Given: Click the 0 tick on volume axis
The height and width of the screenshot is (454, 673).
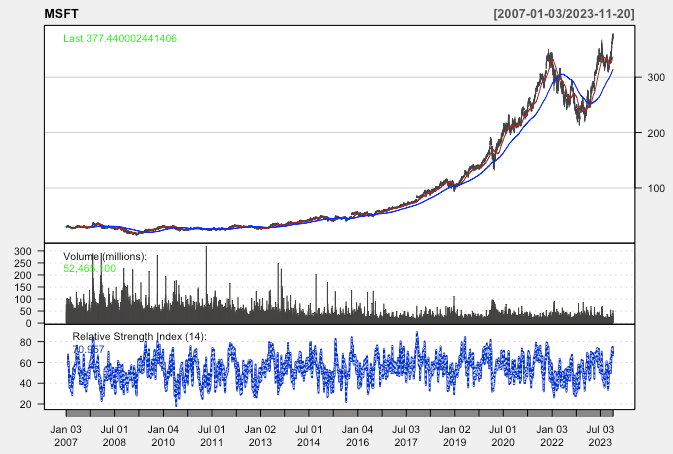Looking at the screenshot, I should click(29, 323).
